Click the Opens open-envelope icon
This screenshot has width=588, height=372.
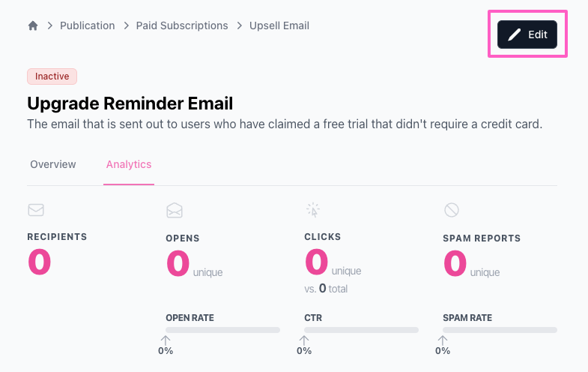(x=175, y=211)
